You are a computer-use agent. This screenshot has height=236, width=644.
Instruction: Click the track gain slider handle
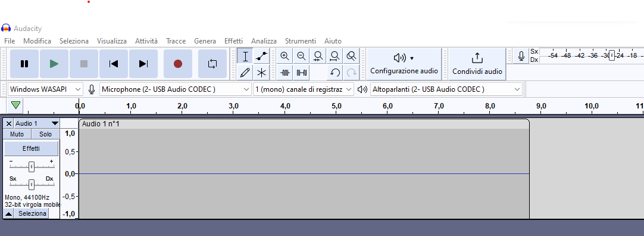(x=31, y=167)
